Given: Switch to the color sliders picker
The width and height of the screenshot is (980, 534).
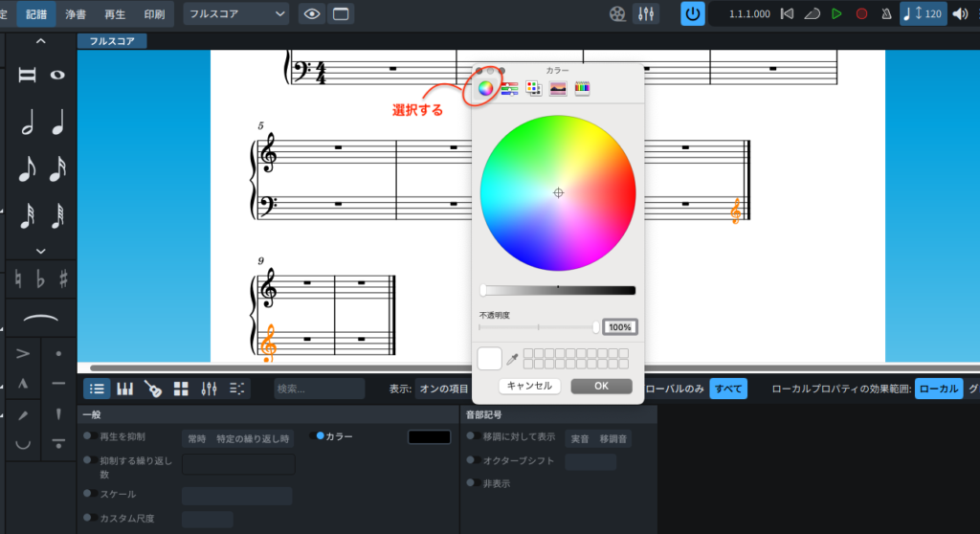Looking at the screenshot, I should click(x=509, y=89).
